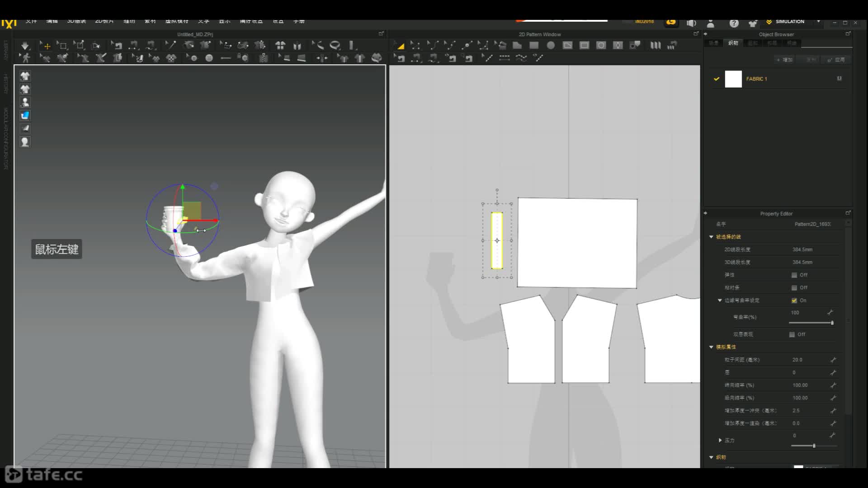Open the 2D Pattern menu
Viewport: 868px width, 488px height.
coord(104,21)
